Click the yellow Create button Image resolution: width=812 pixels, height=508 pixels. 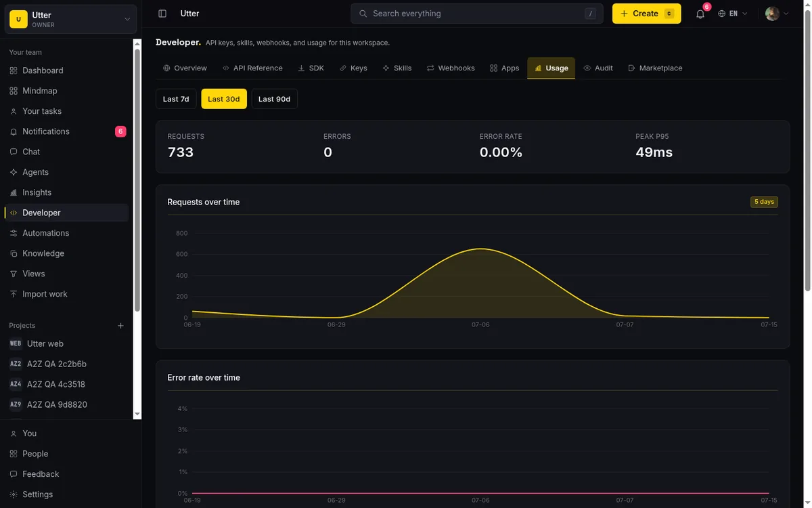pos(646,14)
